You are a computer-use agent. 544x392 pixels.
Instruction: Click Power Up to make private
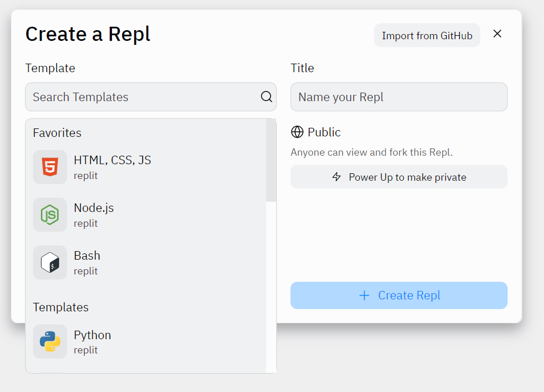click(x=399, y=177)
